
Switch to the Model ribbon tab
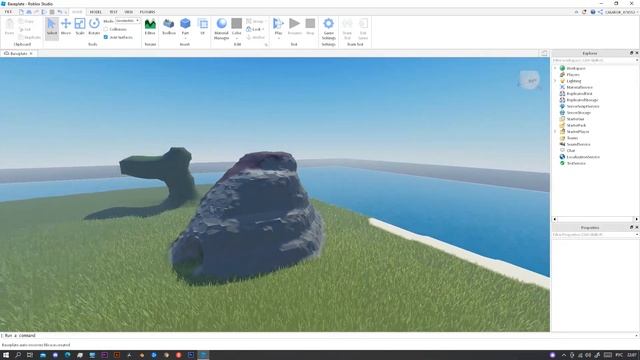(x=96, y=12)
